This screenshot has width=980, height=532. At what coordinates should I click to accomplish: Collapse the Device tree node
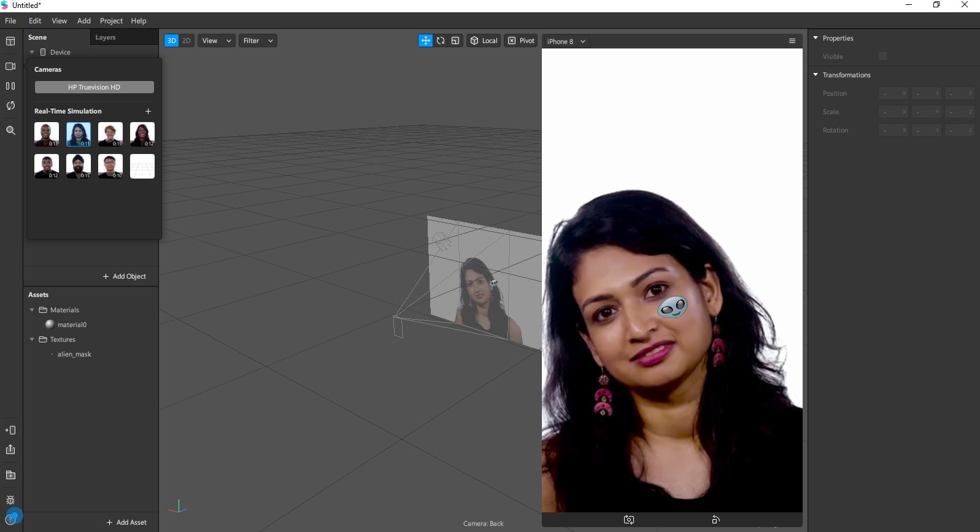(32, 52)
